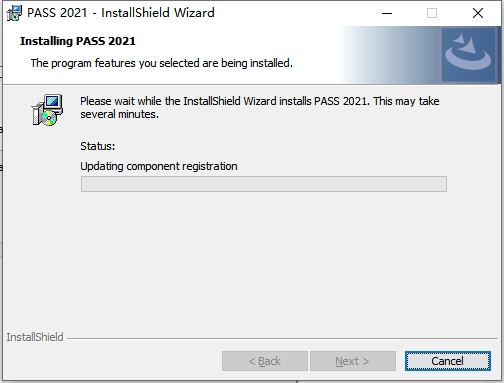This screenshot has width=504, height=383.
Task: Click the installation progress bar
Action: (x=264, y=184)
